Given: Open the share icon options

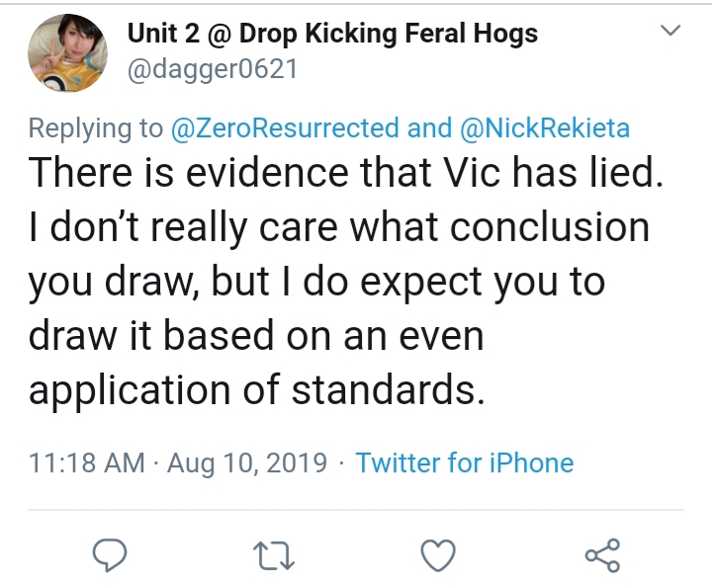Looking at the screenshot, I should (x=602, y=554).
